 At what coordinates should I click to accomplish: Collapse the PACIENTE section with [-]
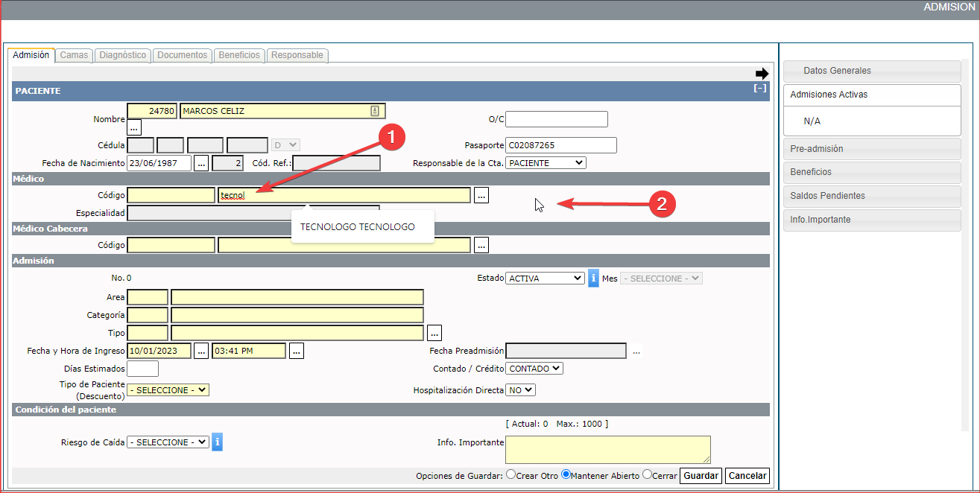coord(759,89)
